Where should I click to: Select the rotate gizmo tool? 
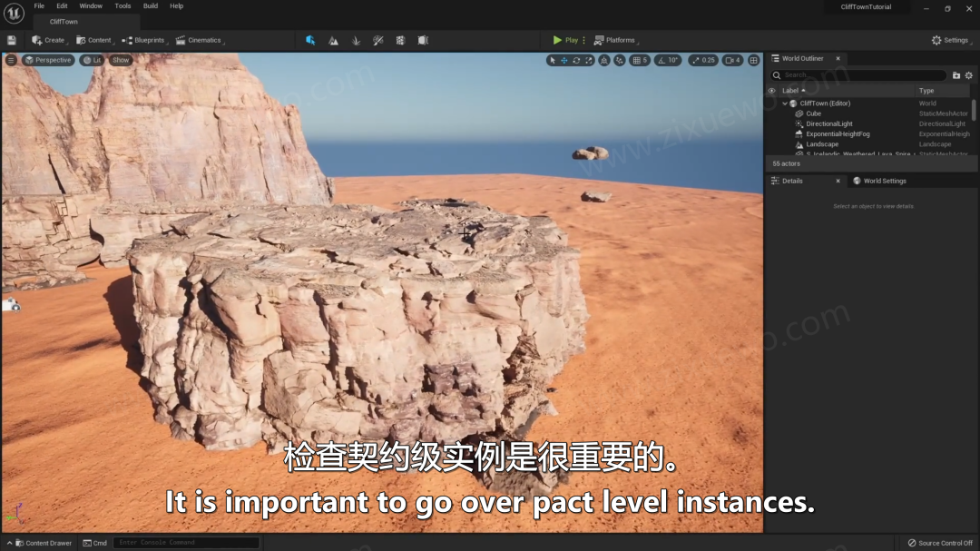(x=576, y=60)
